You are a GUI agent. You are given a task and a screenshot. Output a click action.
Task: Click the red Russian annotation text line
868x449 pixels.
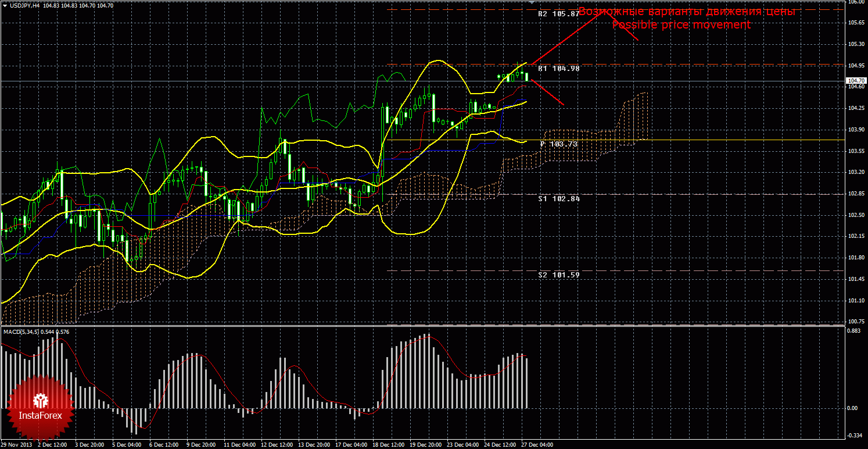point(687,12)
